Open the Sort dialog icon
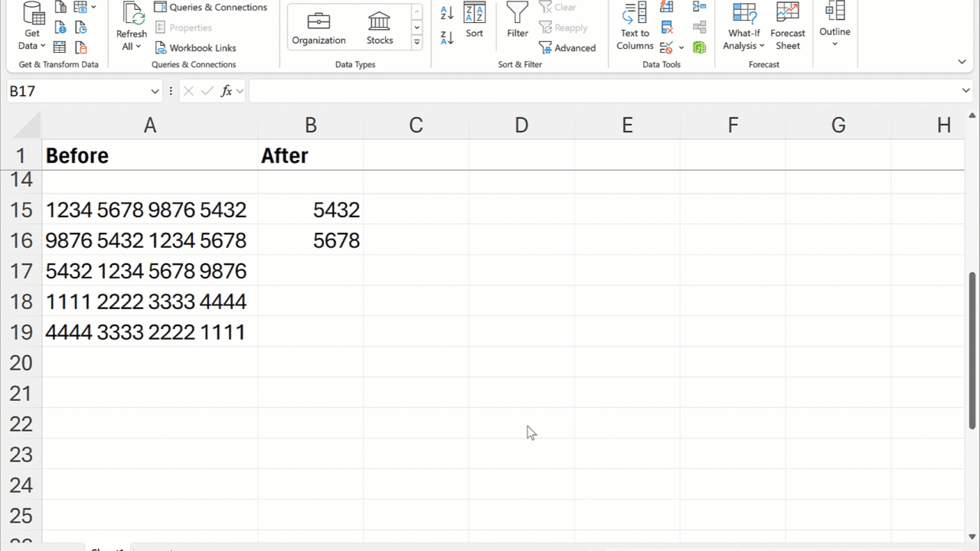The image size is (980, 551). (x=475, y=20)
